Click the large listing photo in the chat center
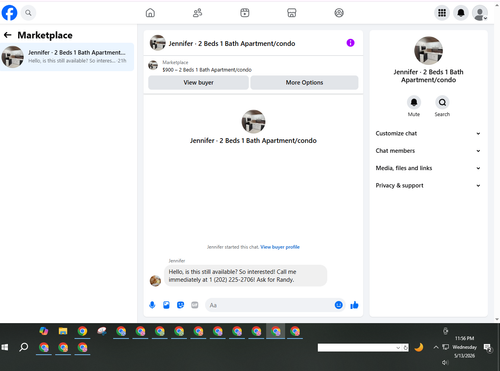The image size is (500, 371). coord(253,122)
